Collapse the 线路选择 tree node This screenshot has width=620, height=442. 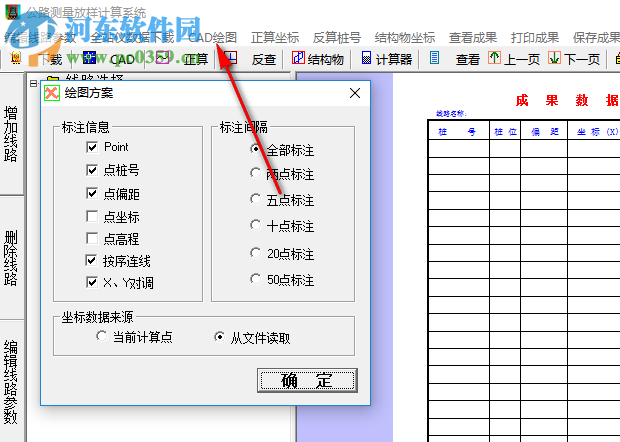click(x=34, y=83)
